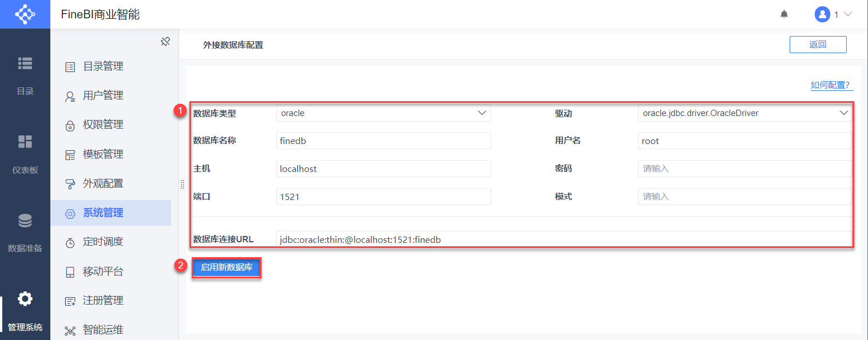Click the 返回 button
The image size is (868, 340).
click(x=818, y=45)
